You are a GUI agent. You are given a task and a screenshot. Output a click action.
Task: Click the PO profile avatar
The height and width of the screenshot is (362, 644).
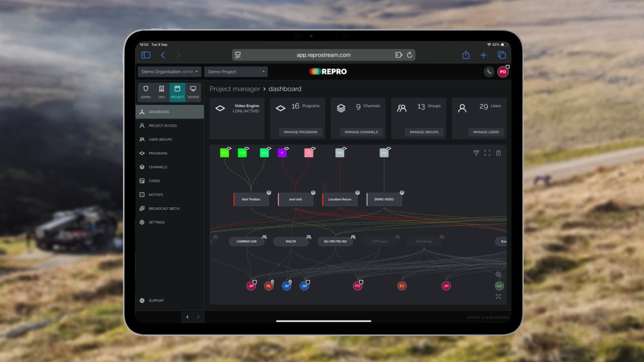[x=503, y=71]
